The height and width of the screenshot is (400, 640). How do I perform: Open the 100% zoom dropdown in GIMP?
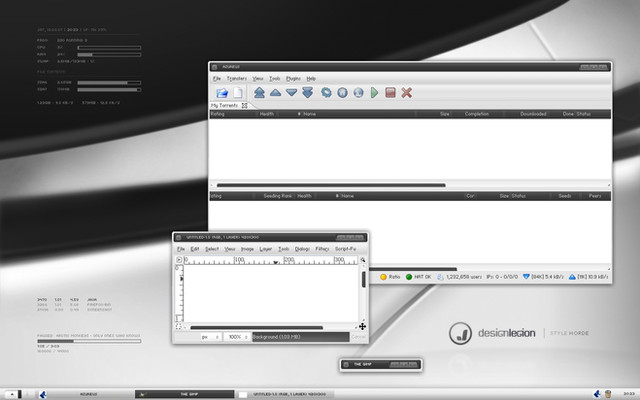(x=237, y=337)
